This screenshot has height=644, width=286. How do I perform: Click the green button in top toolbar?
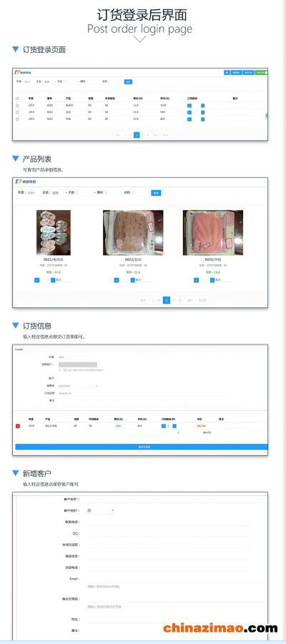262,73
